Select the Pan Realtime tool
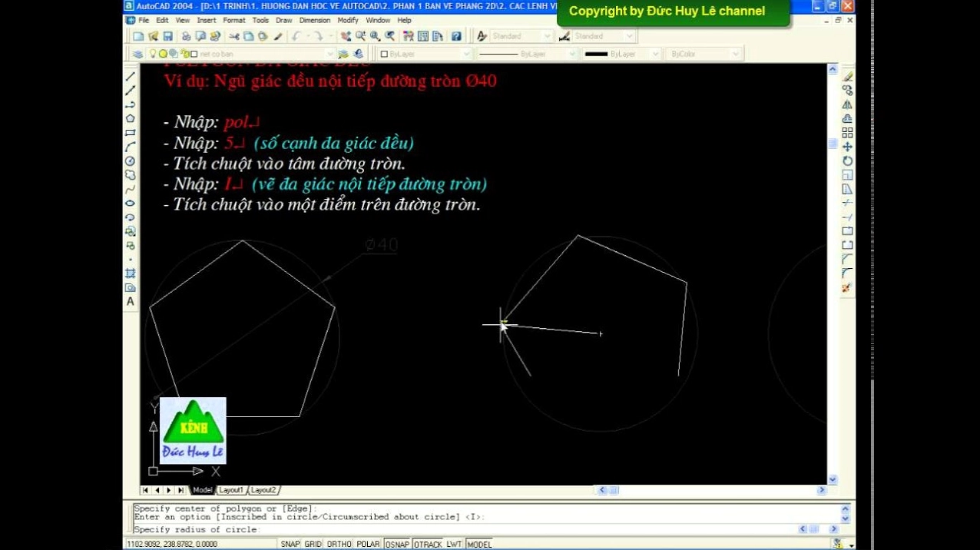Screen dimensions: 980x550 click(346, 36)
